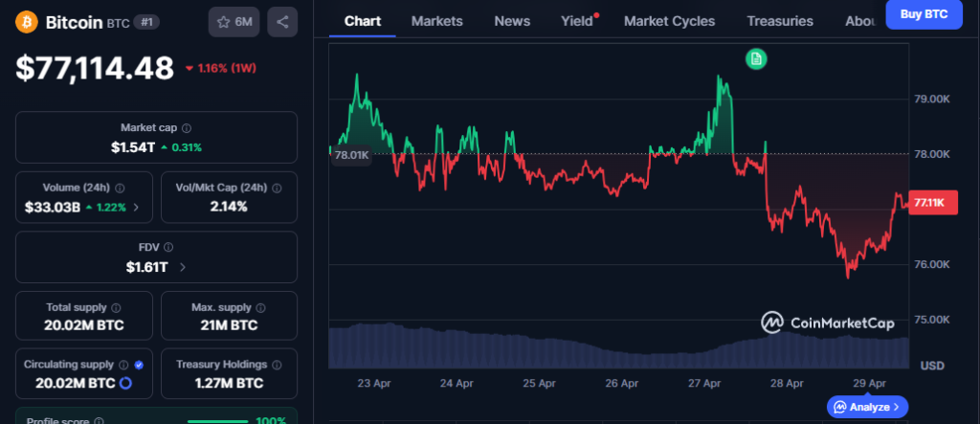Add Bitcoin to watchlist via star button
Image resolution: width=980 pixels, height=424 pixels.
234,21
